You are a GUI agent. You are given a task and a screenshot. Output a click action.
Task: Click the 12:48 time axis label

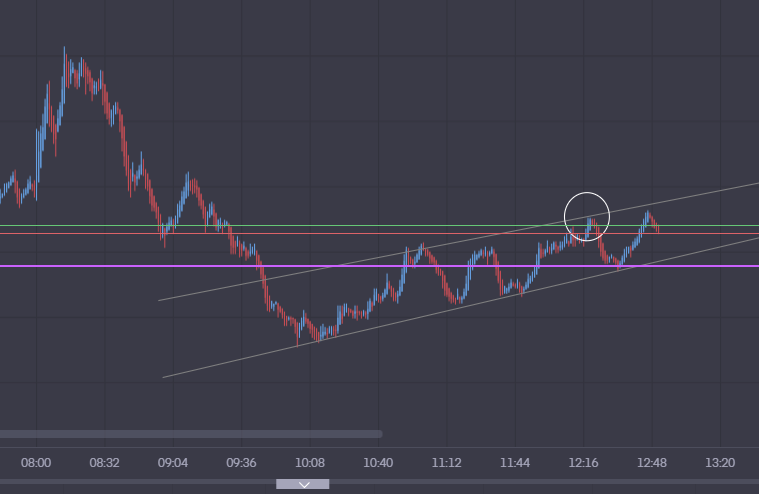[x=652, y=463]
